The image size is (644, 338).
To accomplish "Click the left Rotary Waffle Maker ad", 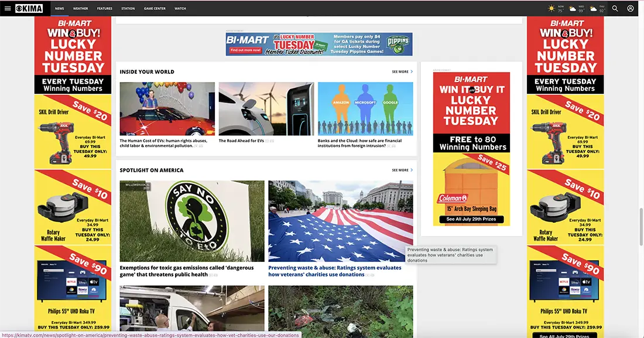I will click(73, 207).
